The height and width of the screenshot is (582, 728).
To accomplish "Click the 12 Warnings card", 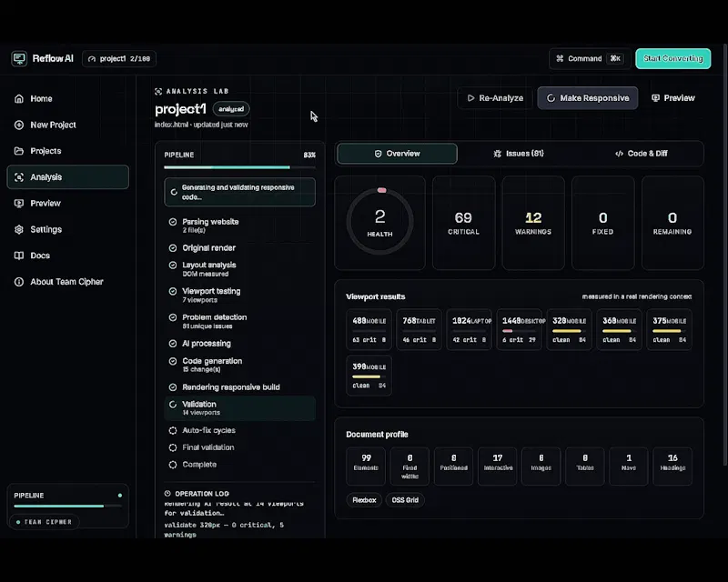I will [x=533, y=223].
